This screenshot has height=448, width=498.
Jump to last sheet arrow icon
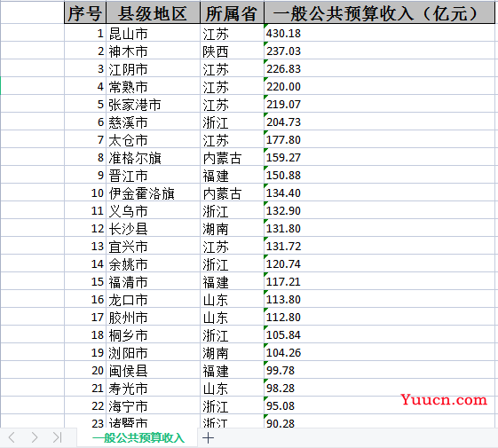point(57,437)
